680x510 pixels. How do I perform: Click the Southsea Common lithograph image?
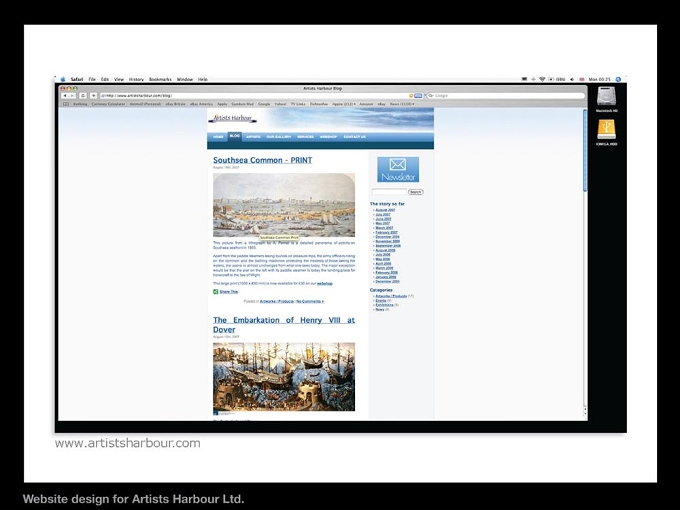(284, 205)
